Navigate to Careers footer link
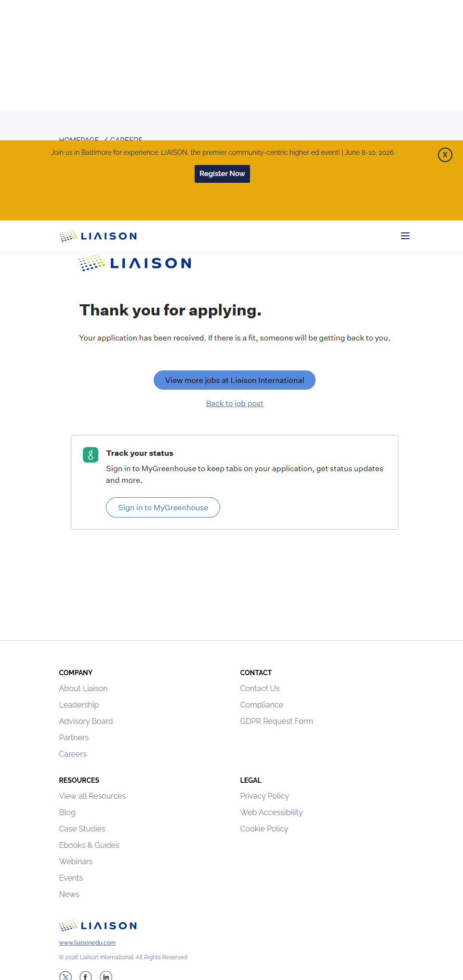463x980 pixels. tap(73, 754)
